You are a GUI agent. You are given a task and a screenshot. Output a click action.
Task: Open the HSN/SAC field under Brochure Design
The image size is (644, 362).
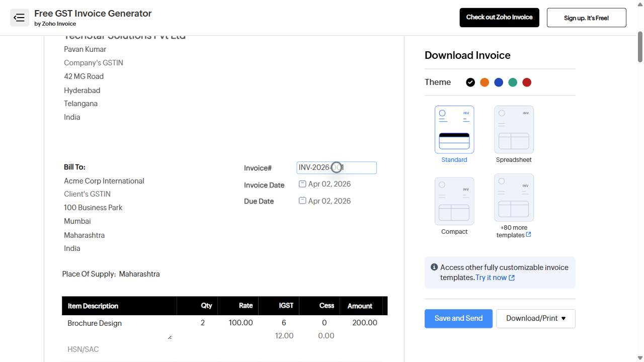tap(83, 349)
